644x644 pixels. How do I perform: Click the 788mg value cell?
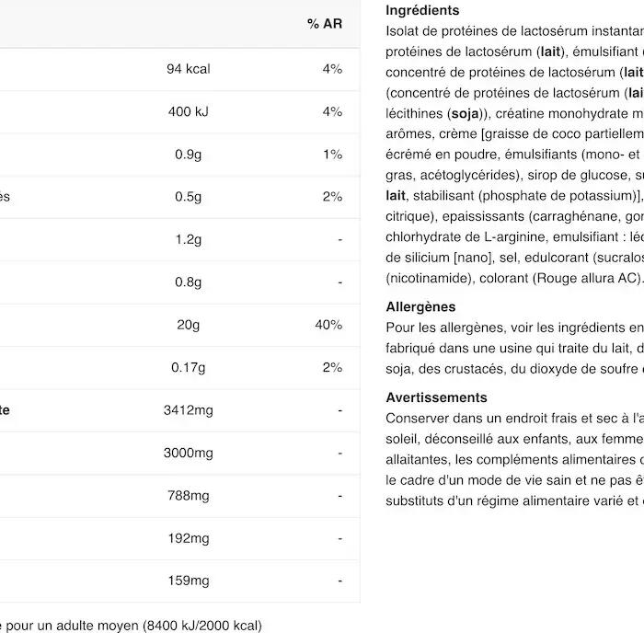tap(188, 496)
